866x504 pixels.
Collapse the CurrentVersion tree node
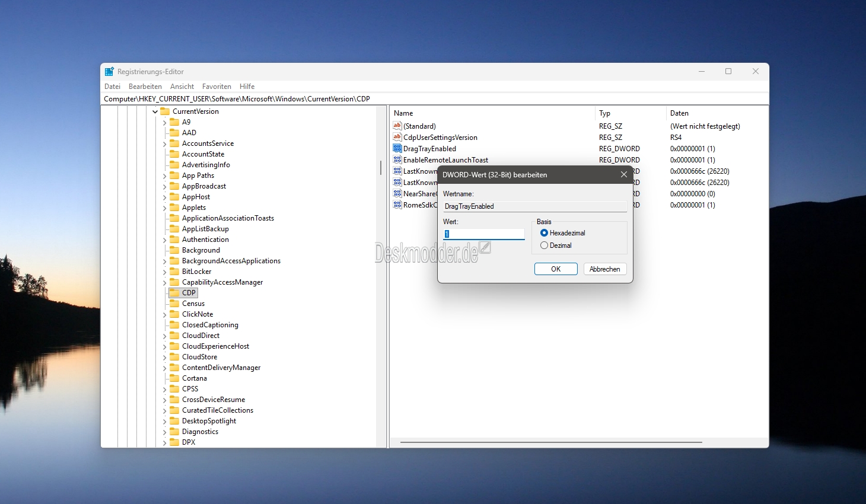pyautogui.click(x=155, y=111)
